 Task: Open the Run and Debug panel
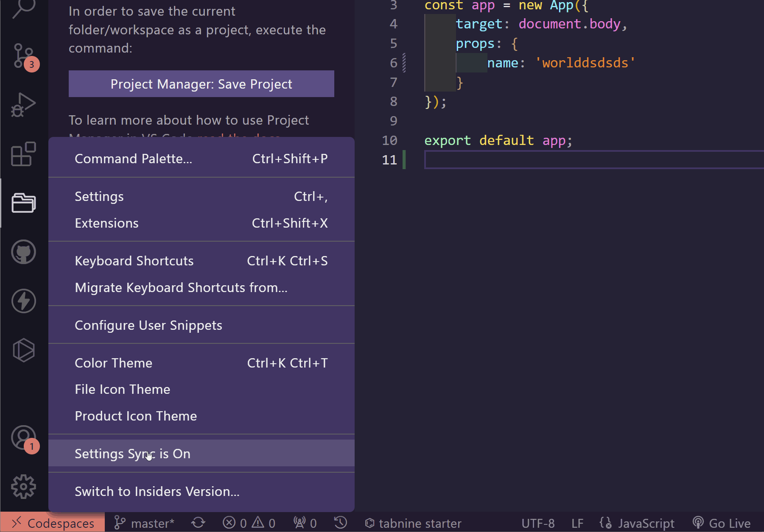click(23, 104)
